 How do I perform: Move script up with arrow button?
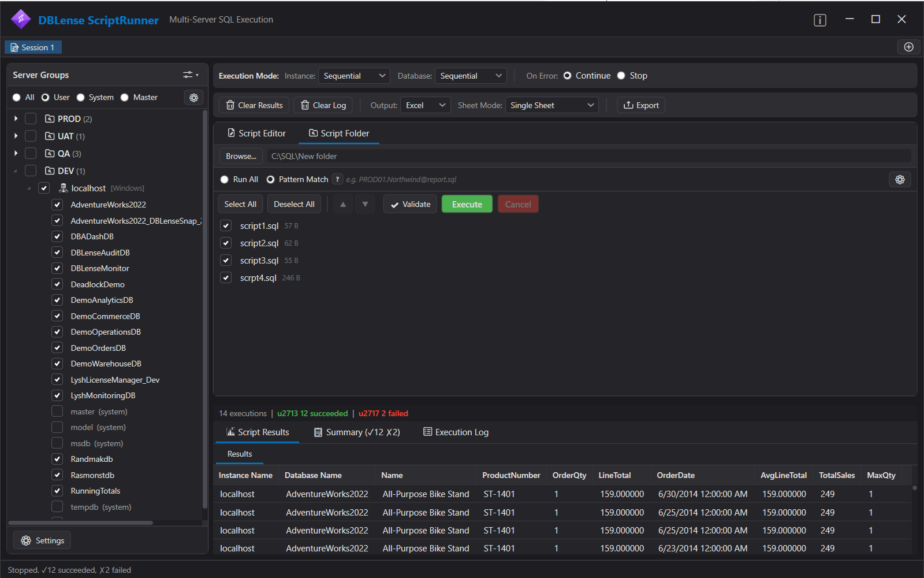[x=343, y=204]
